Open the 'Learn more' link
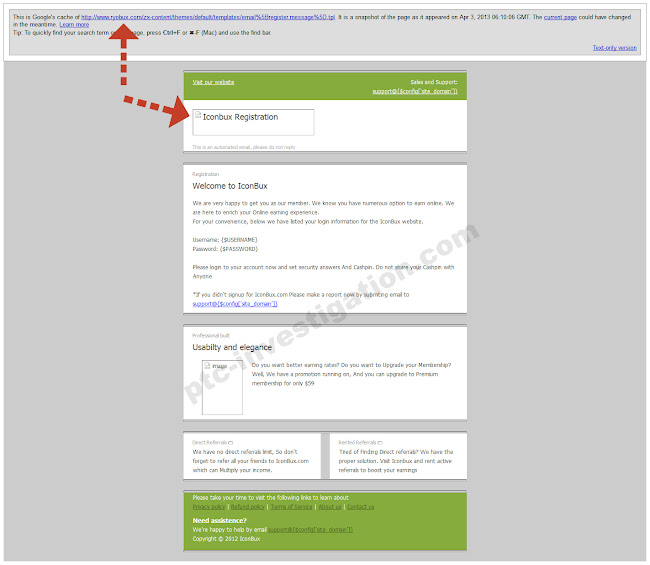The image size is (650, 565). tap(74, 25)
